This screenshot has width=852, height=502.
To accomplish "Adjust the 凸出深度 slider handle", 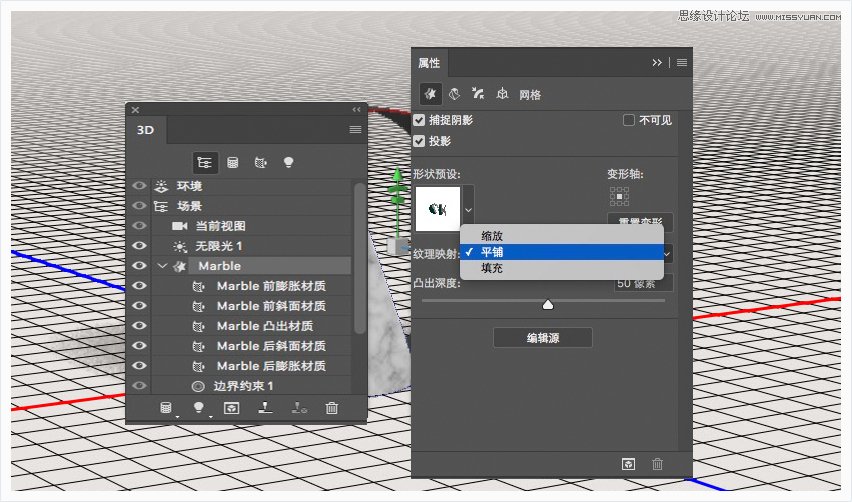I will pyautogui.click(x=548, y=304).
